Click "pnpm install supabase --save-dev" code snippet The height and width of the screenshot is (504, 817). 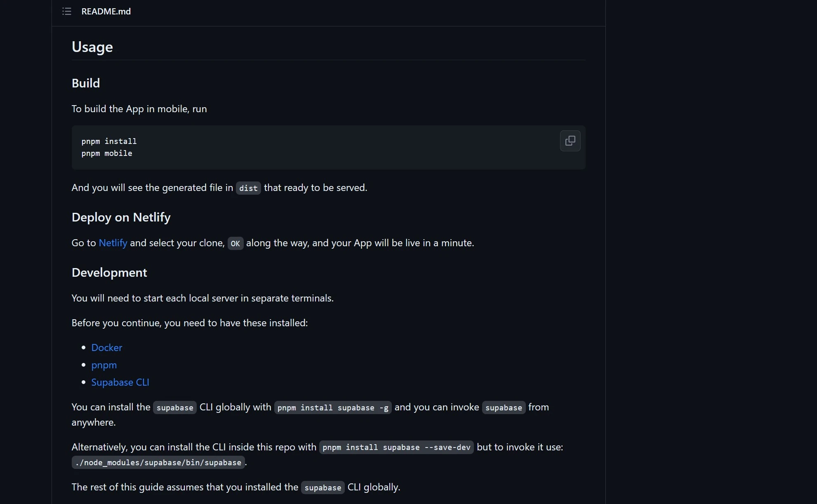[x=396, y=447]
